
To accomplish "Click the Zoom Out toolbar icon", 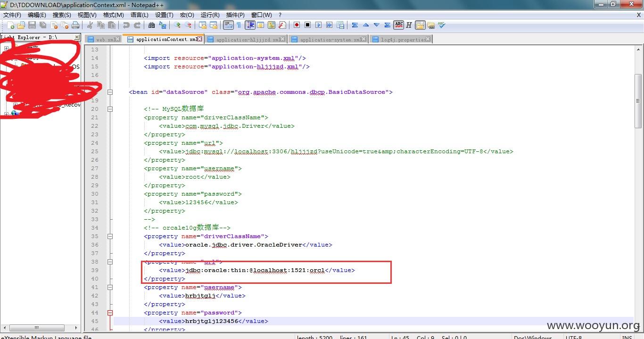I will click(188, 25).
